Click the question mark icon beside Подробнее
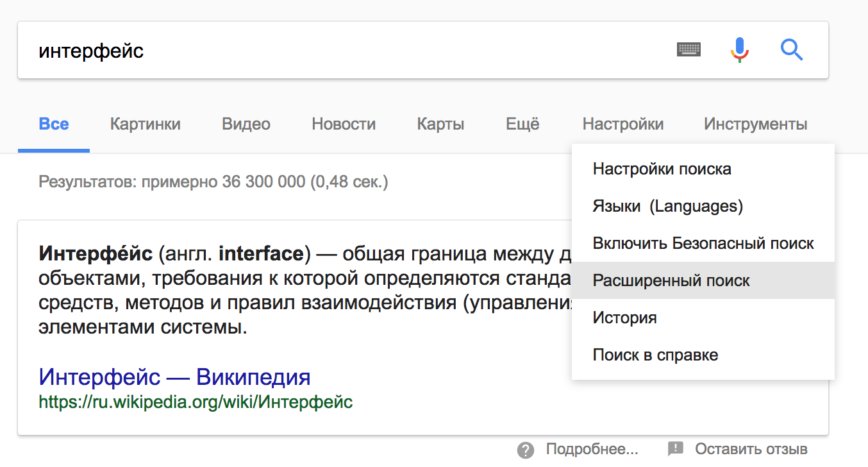Viewport: 868px width, 467px height. (526, 449)
